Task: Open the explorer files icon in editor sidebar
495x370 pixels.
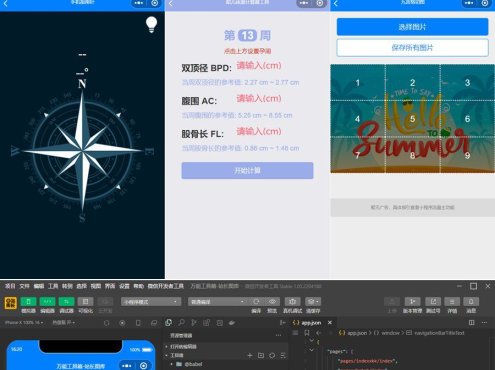Action: [169, 322]
